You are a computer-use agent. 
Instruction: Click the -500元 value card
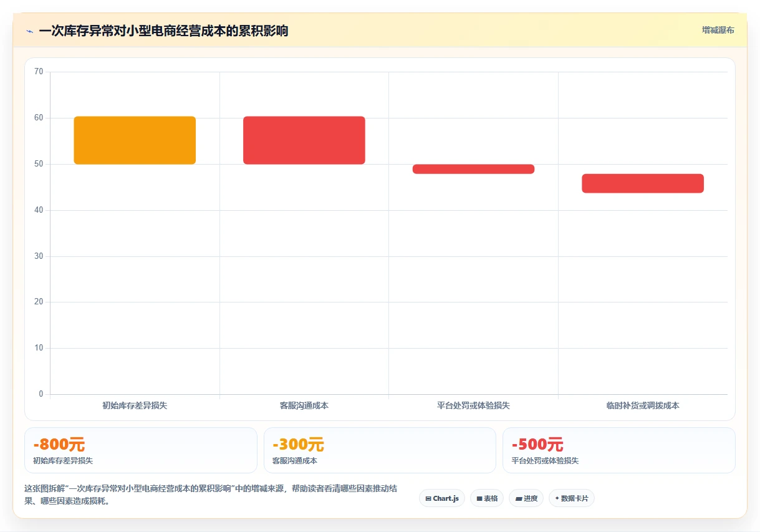tap(619, 450)
